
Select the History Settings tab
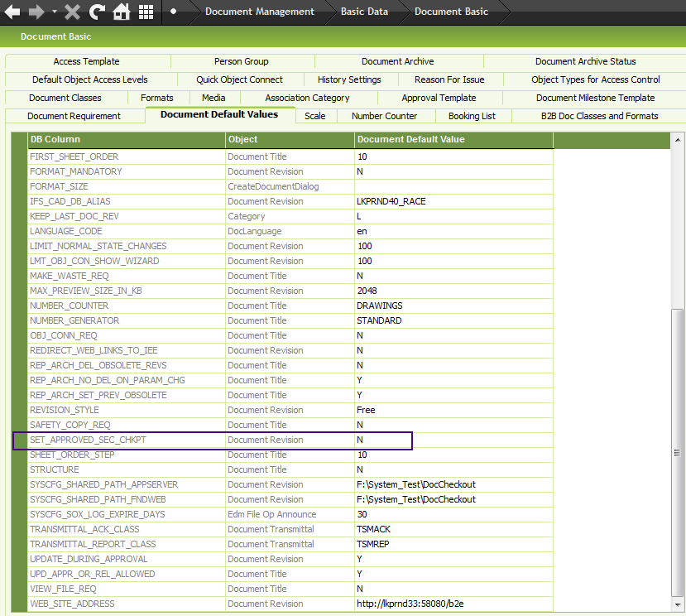349,79
